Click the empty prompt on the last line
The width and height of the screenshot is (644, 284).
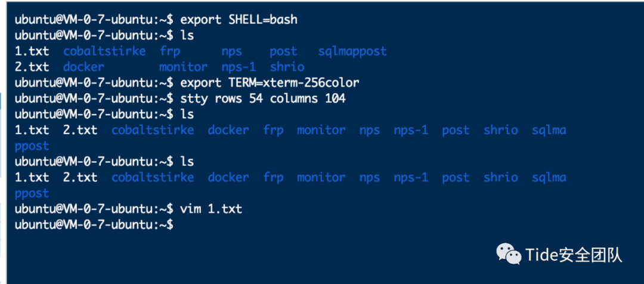[x=94, y=225]
